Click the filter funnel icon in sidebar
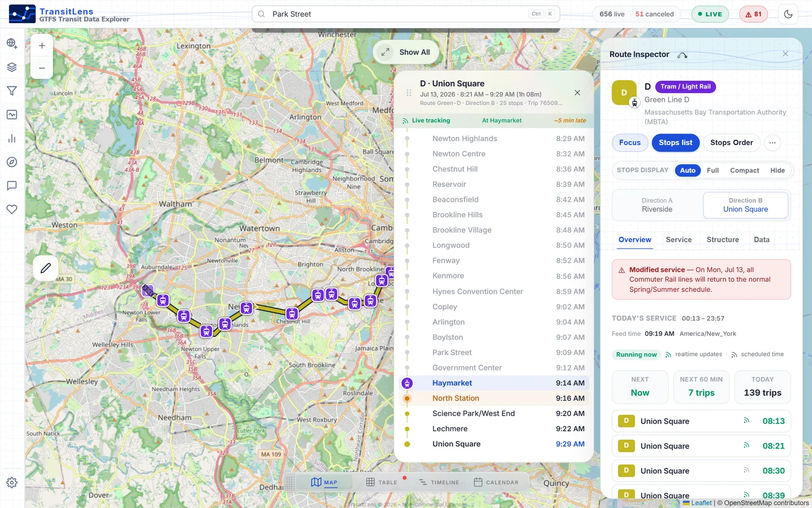812x508 pixels. pyautogui.click(x=12, y=91)
